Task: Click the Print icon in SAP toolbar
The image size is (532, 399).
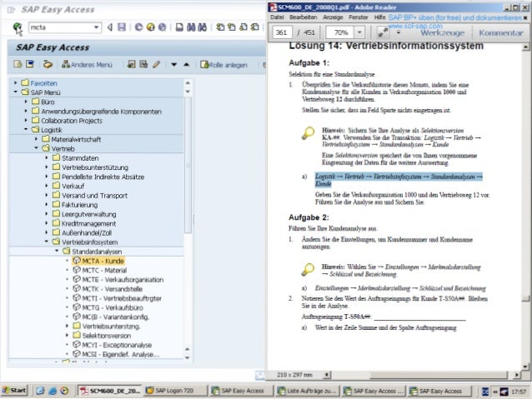Action: [x=179, y=27]
